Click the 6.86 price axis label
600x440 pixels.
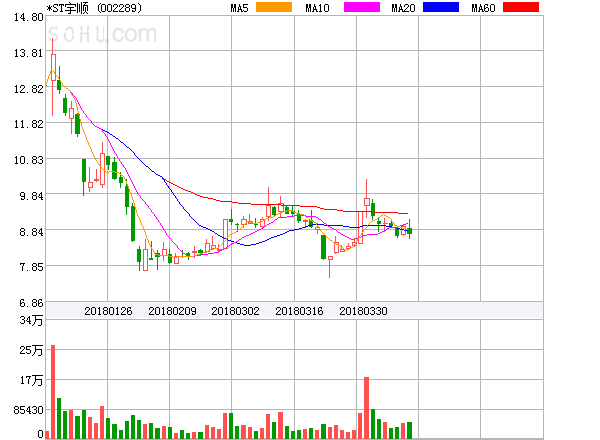(31, 303)
